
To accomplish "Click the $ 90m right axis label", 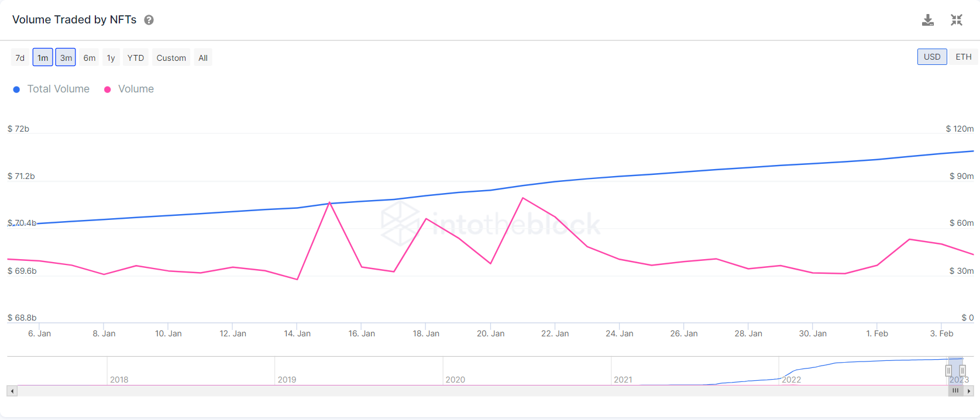I will click(962, 176).
